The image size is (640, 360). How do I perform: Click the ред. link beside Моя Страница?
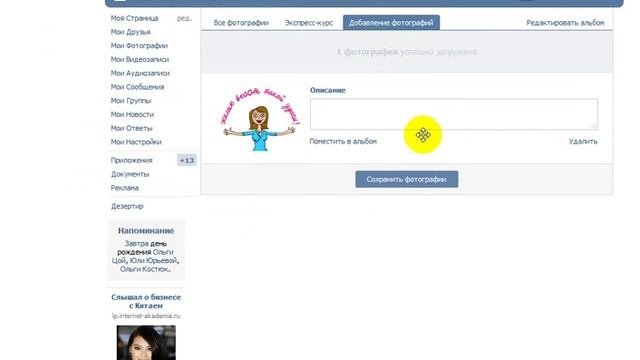pos(184,18)
